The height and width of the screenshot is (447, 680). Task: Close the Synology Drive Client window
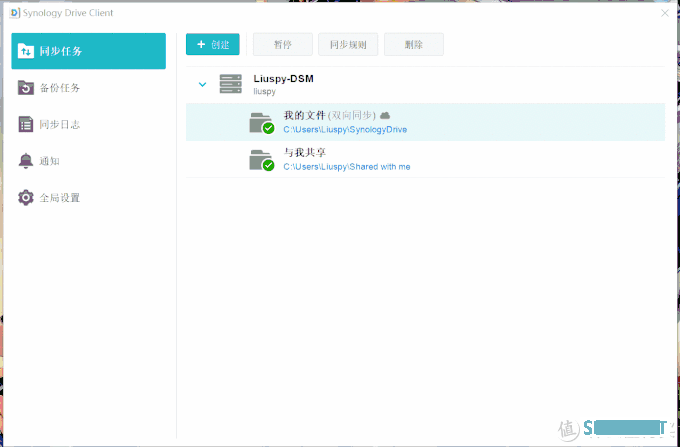(665, 13)
